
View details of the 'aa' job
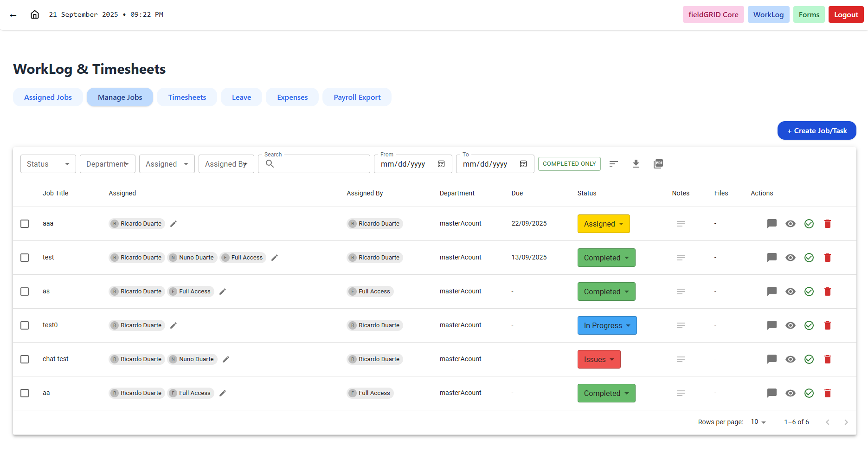pos(791,393)
